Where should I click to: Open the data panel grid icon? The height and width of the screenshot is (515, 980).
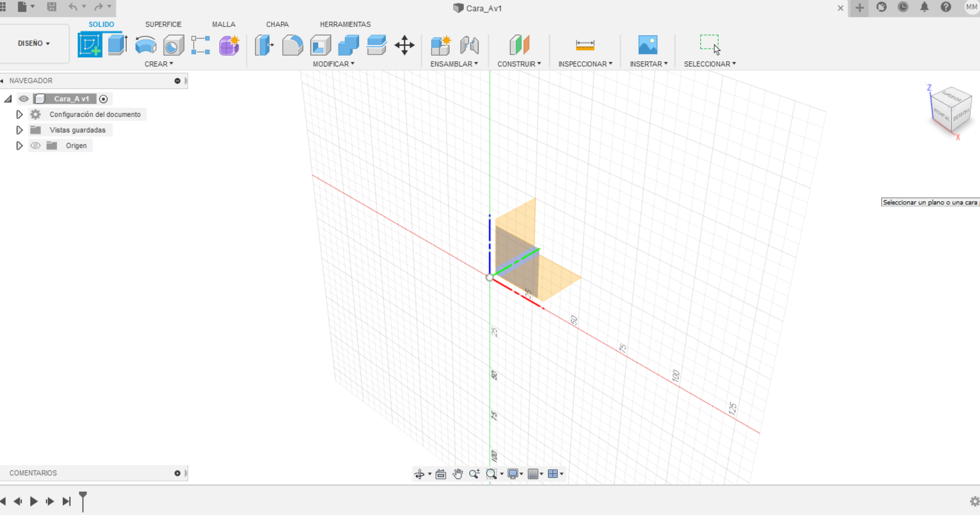point(3,7)
